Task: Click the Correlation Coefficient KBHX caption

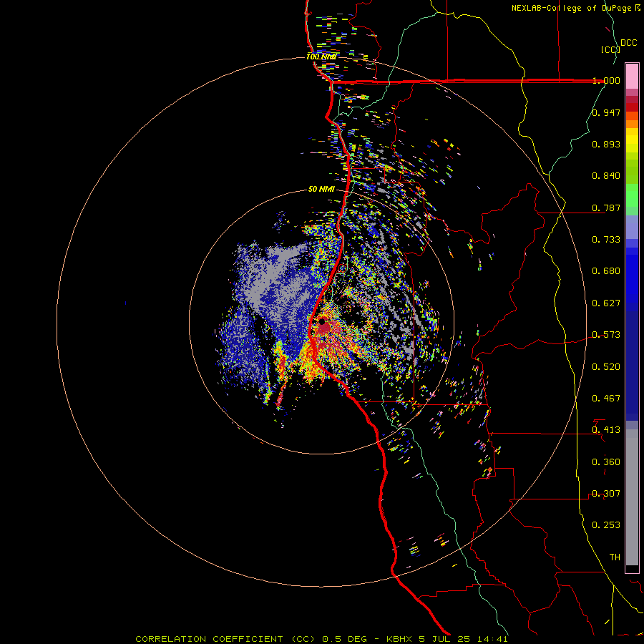Action: 321,639
